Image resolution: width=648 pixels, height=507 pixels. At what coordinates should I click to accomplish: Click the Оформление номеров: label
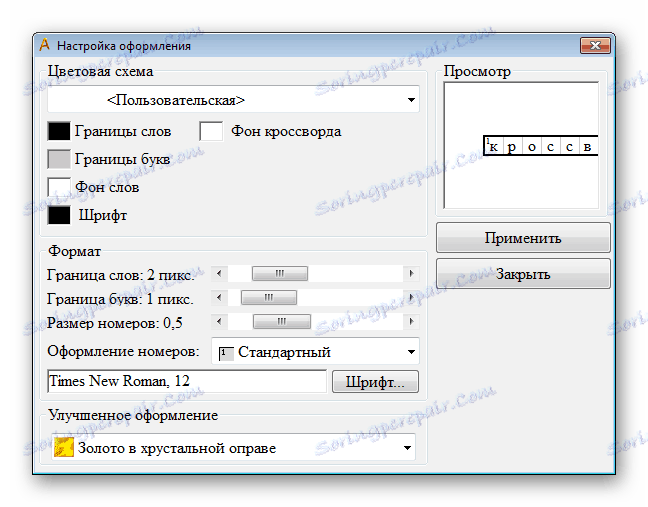click(x=123, y=351)
